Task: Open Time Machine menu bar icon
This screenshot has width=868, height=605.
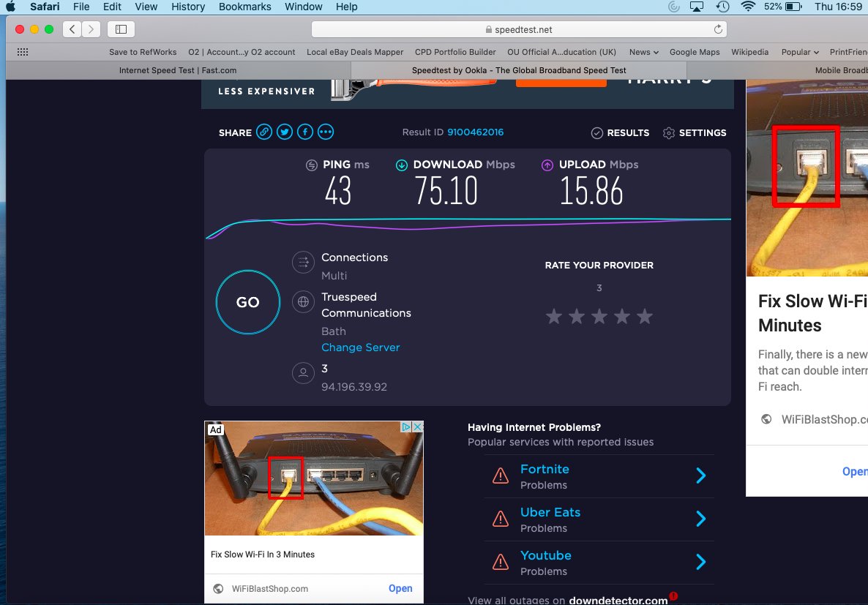Action: coord(722,7)
